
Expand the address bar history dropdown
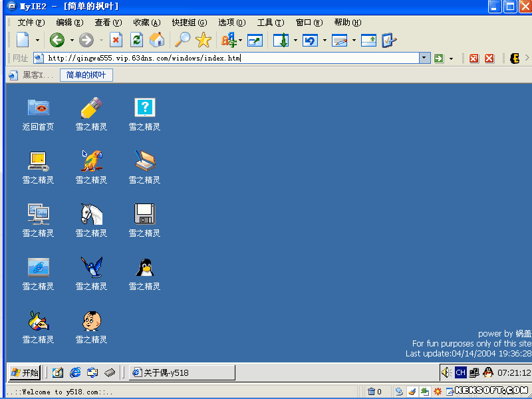424,58
